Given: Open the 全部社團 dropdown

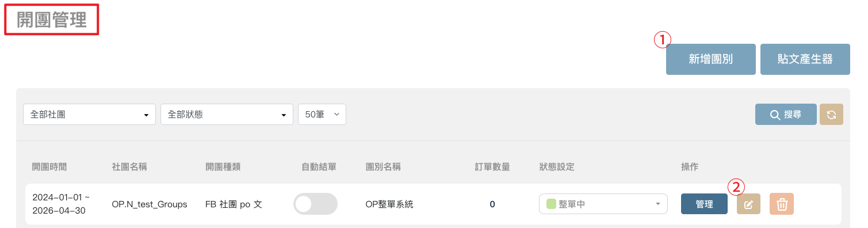Looking at the screenshot, I should click(89, 115).
